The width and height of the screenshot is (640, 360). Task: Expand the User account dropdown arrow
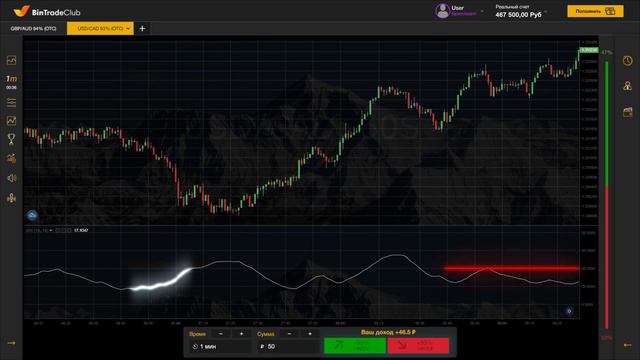(x=482, y=11)
